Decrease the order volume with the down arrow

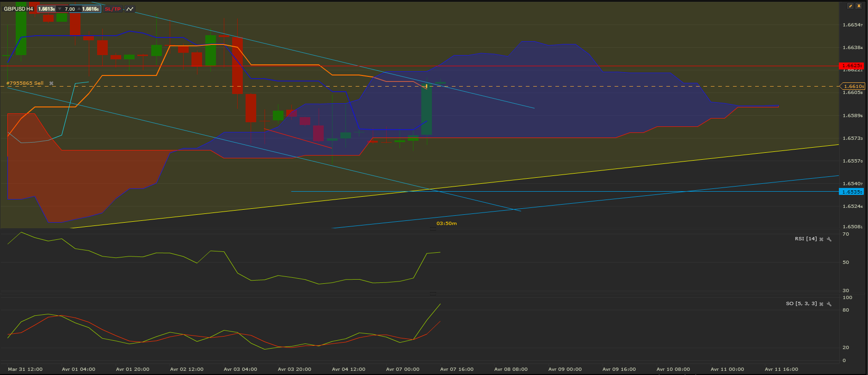coord(60,9)
